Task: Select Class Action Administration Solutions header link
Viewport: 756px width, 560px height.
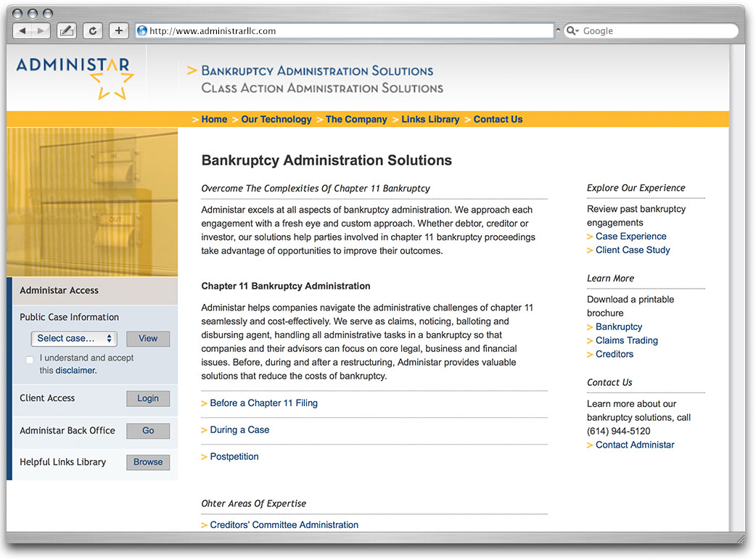Action: point(322,88)
